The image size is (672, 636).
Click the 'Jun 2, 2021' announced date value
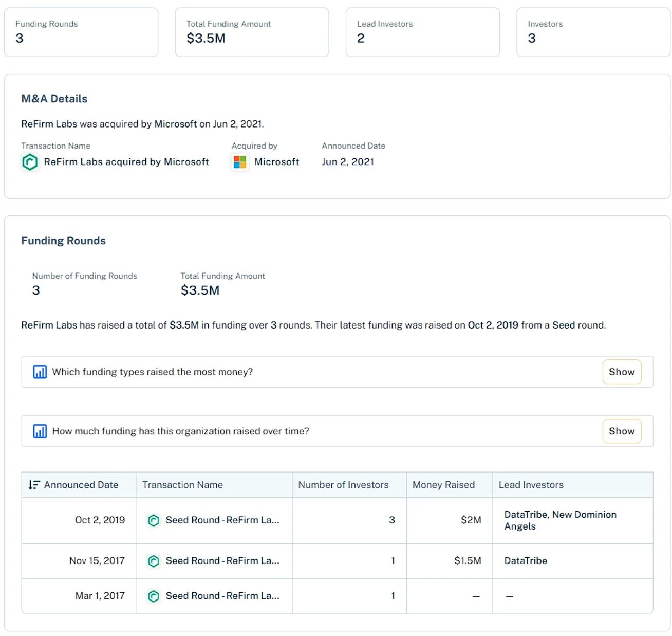[348, 162]
